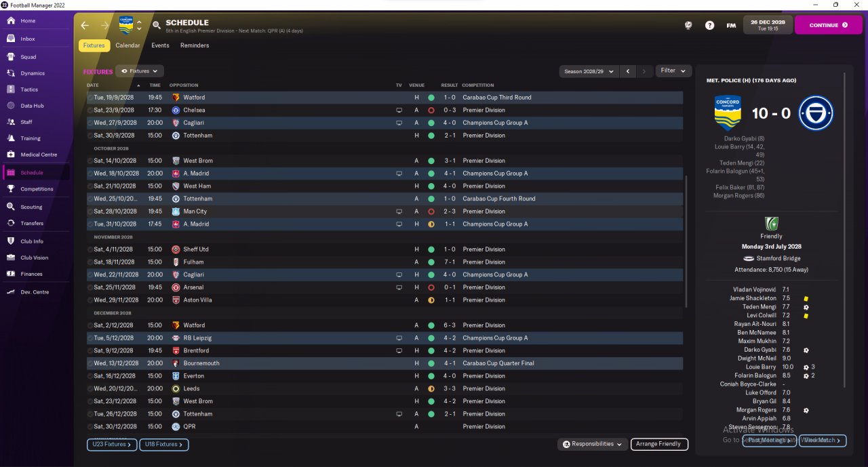The image size is (868, 467).
Task: Click the Arsenal club badge
Action: [x=176, y=287]
